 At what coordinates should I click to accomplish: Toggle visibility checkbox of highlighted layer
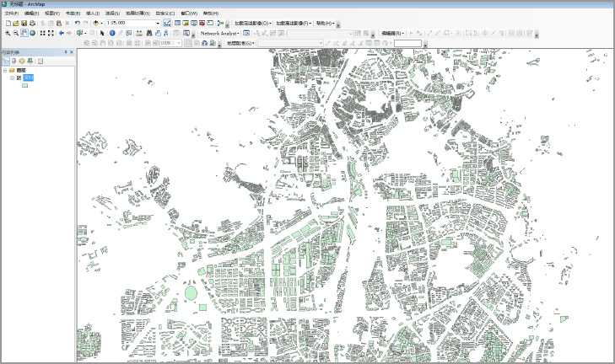coord(19,78)
